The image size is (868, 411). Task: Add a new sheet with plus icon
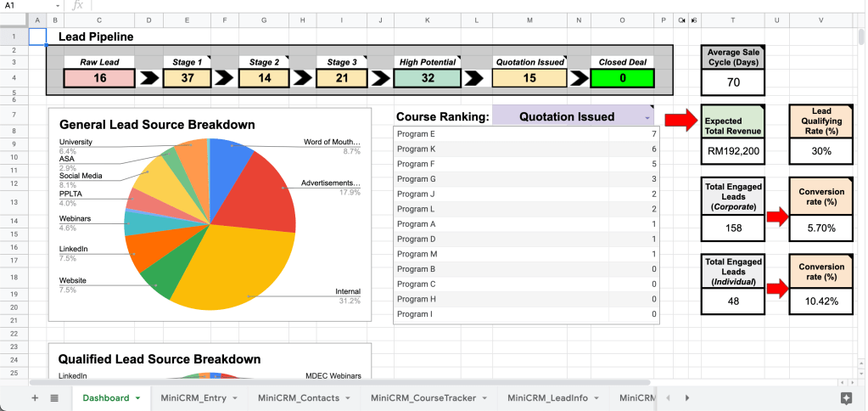point(35,397)
